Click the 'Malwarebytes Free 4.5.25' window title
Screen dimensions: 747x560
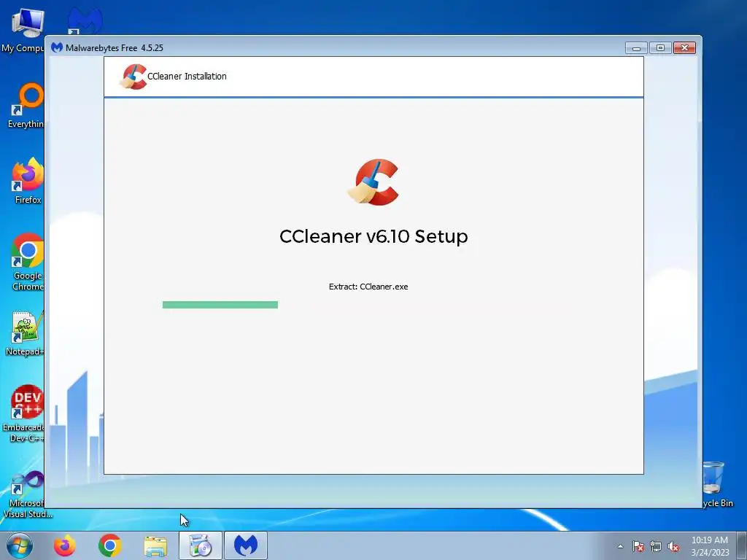[x=115, y=47]
